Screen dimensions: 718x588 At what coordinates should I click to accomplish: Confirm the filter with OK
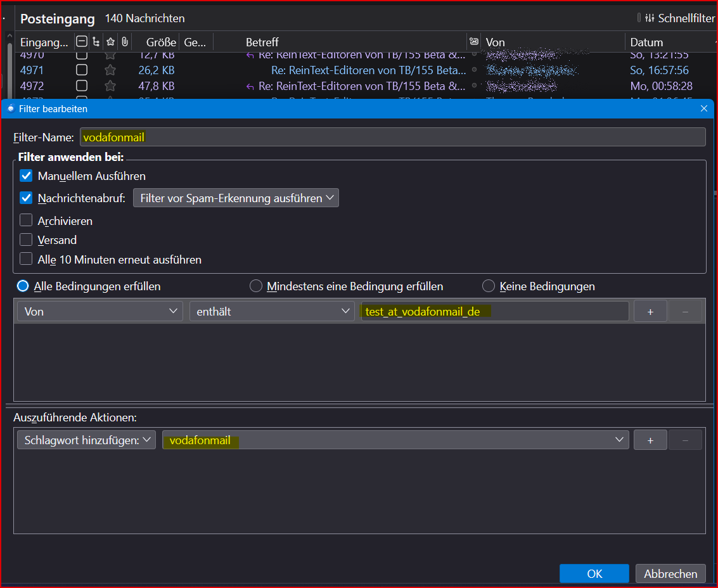coord(594,574)
